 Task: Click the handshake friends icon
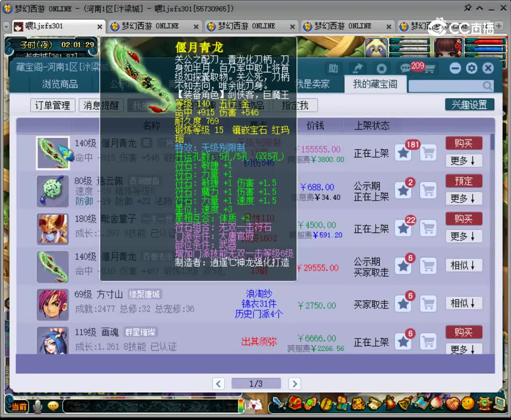[x=452, y=404]
